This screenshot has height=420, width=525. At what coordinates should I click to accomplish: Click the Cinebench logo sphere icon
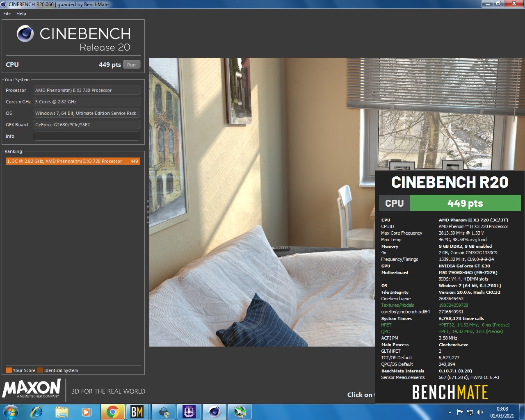[25, 34]
